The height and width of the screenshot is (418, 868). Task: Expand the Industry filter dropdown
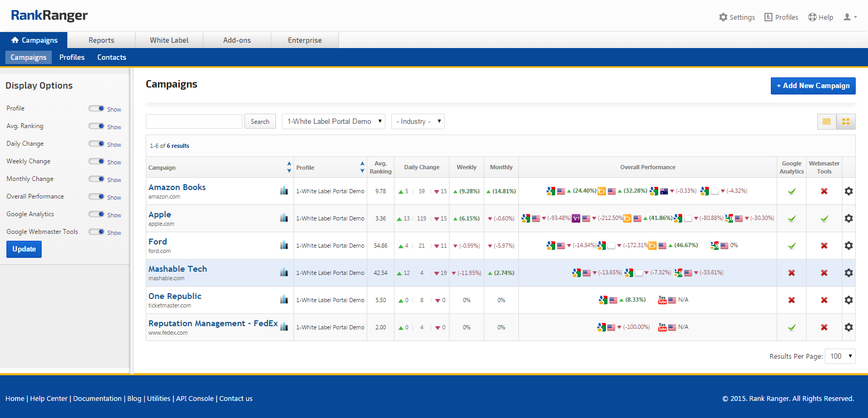pyautogui.click(x=417, y=121)
